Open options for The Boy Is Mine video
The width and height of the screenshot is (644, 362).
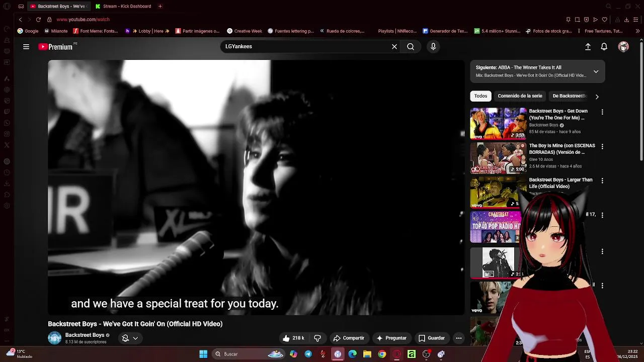(x=602, y=146)
